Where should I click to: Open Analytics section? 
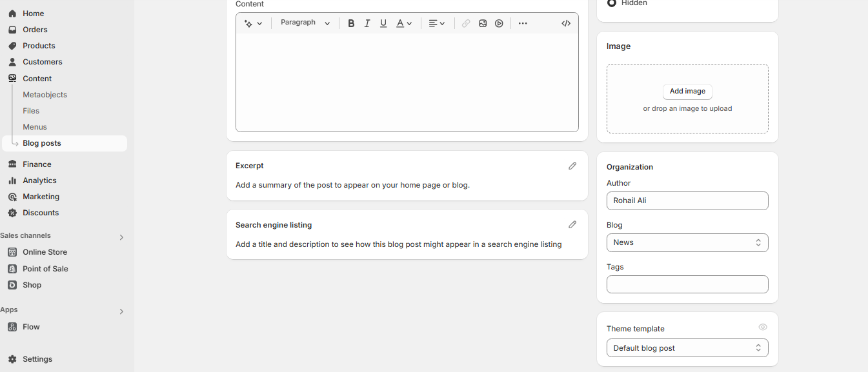click(39, 181)
